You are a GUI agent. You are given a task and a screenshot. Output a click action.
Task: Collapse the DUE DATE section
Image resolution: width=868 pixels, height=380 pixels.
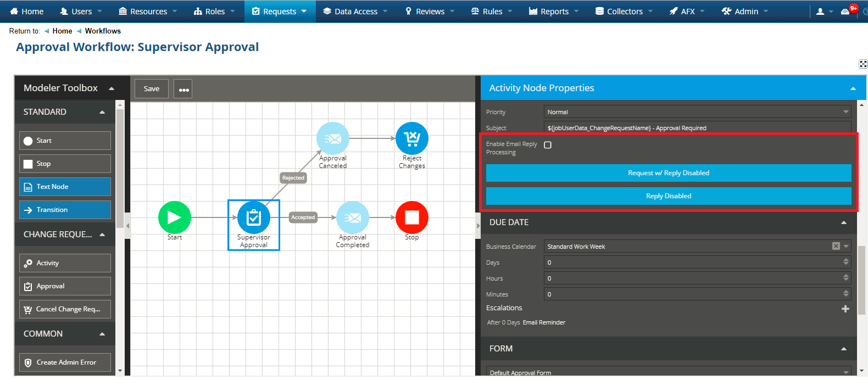pyautogui.click(x=843, y=222)
